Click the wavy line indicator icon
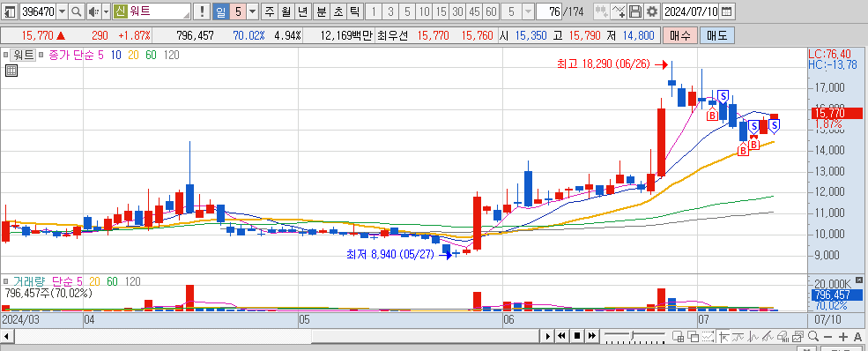 click(x=738, y=336)
